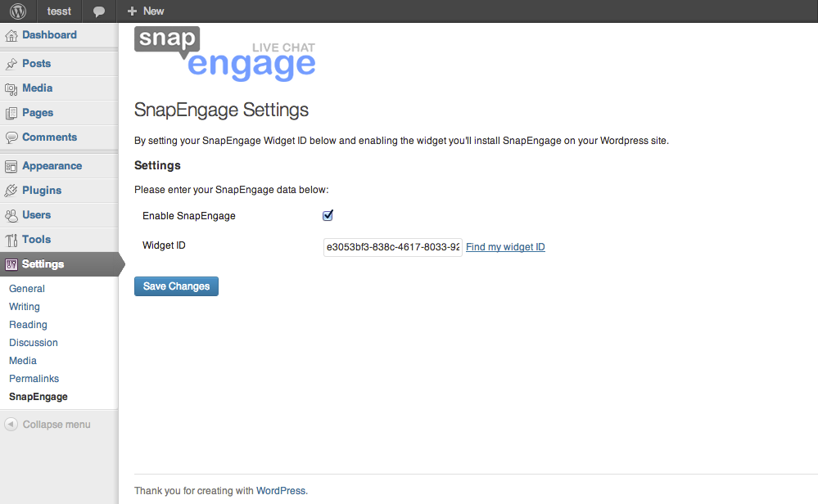The image size is (818, 504).
Task: Click the Dashboard house icon
Action: 11,35
